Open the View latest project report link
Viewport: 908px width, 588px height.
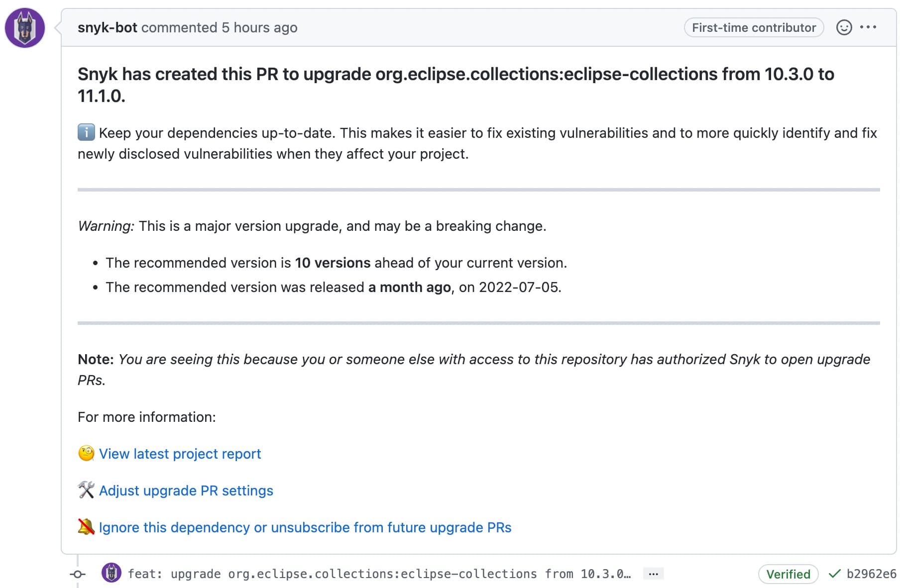(x=180, y=454)
